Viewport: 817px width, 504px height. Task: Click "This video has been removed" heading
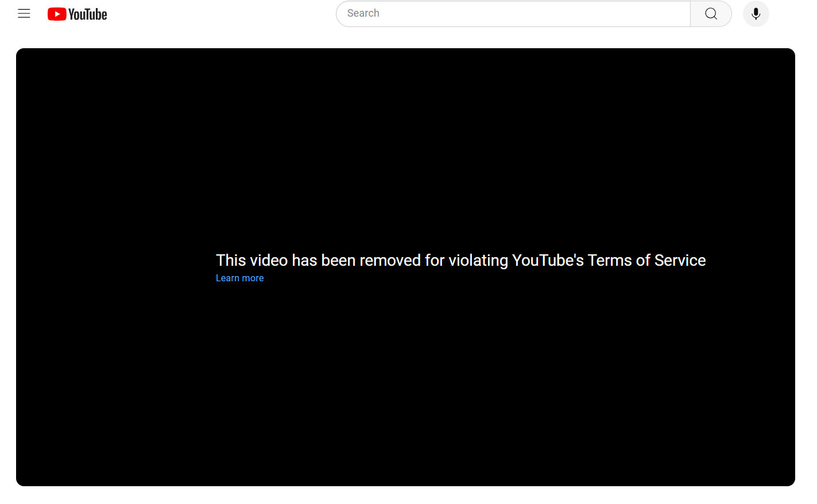click(323, 261)
